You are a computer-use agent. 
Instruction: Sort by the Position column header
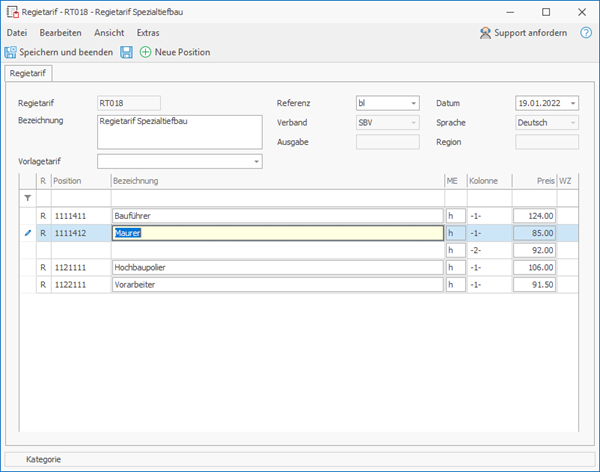(x=81, y=181)
